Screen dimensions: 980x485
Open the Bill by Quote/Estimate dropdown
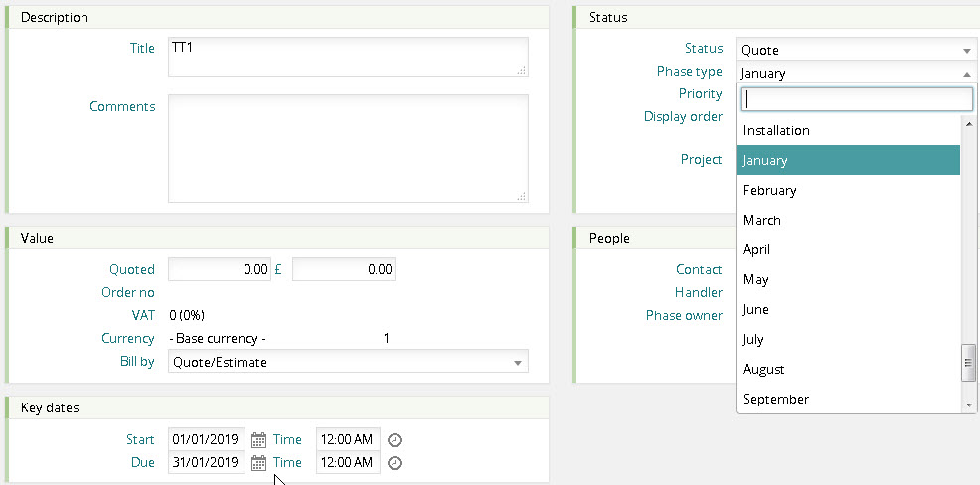click(x=348, y=363)
